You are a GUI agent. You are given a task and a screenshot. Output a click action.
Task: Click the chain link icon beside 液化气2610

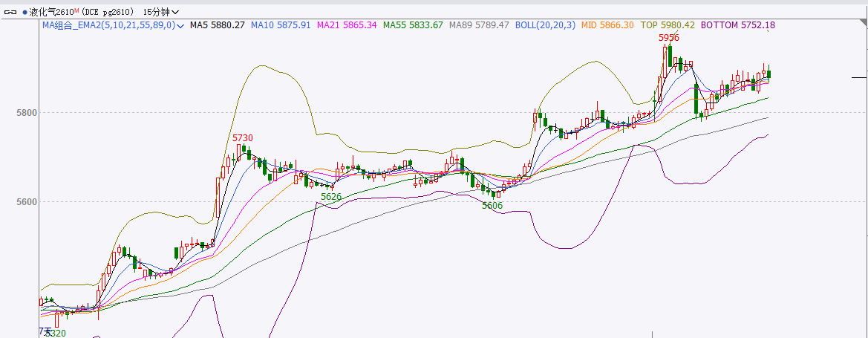pos(10,12)
